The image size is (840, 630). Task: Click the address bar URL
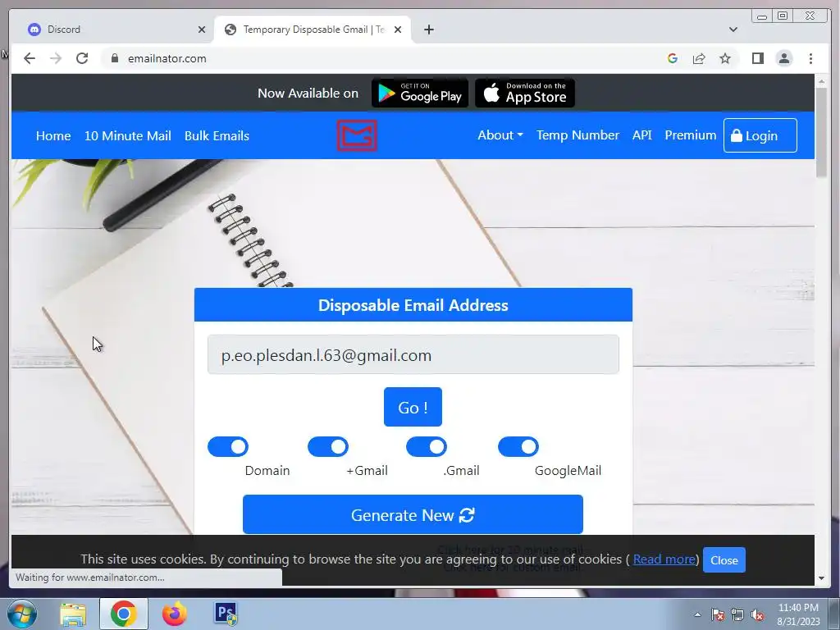[x=167, y=58]
